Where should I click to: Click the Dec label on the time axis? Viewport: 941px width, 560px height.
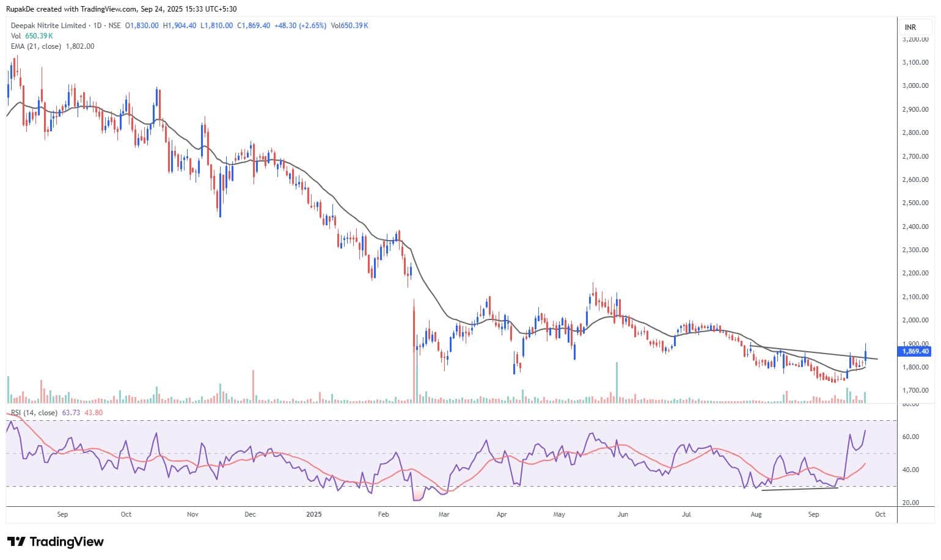[x=250, y=514]
